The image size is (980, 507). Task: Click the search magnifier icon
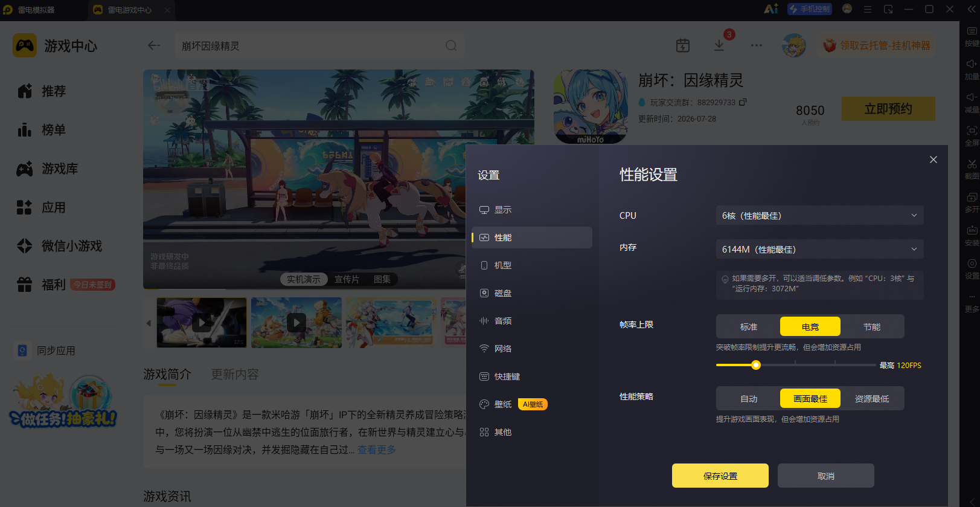tap(451, 45)
